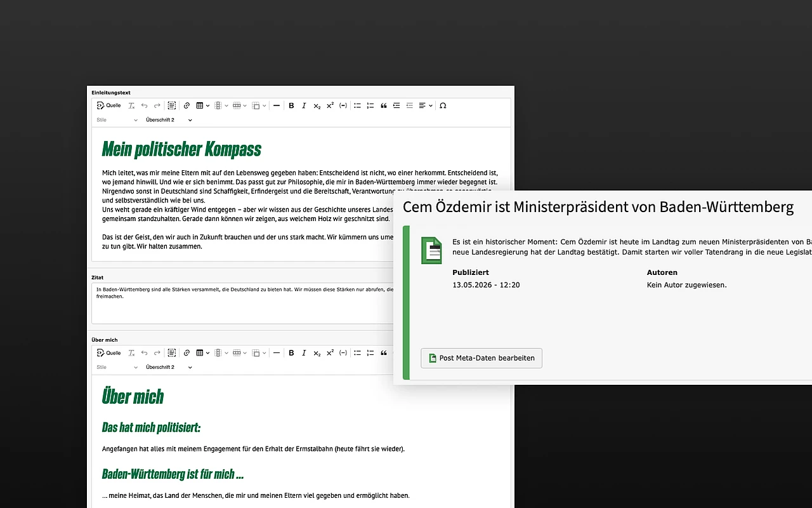
Task: Toggle italic in Einleitungstext toolbar
Action: point(304,105)
